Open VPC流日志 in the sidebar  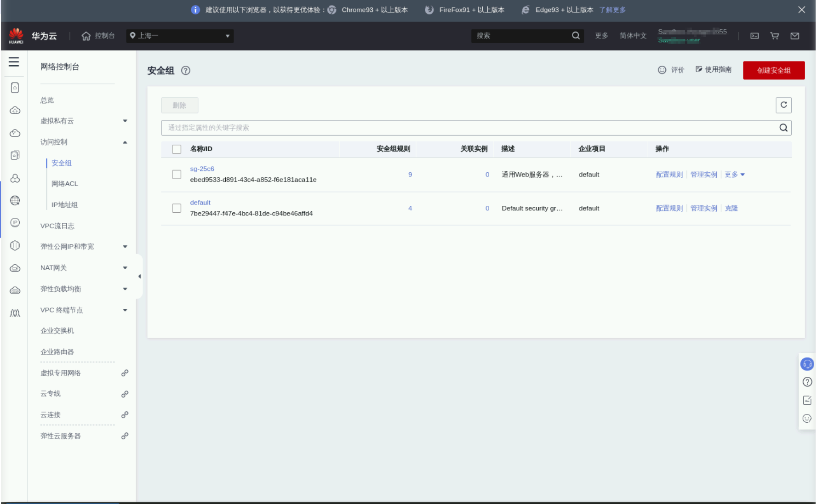(x=57, y=226)
